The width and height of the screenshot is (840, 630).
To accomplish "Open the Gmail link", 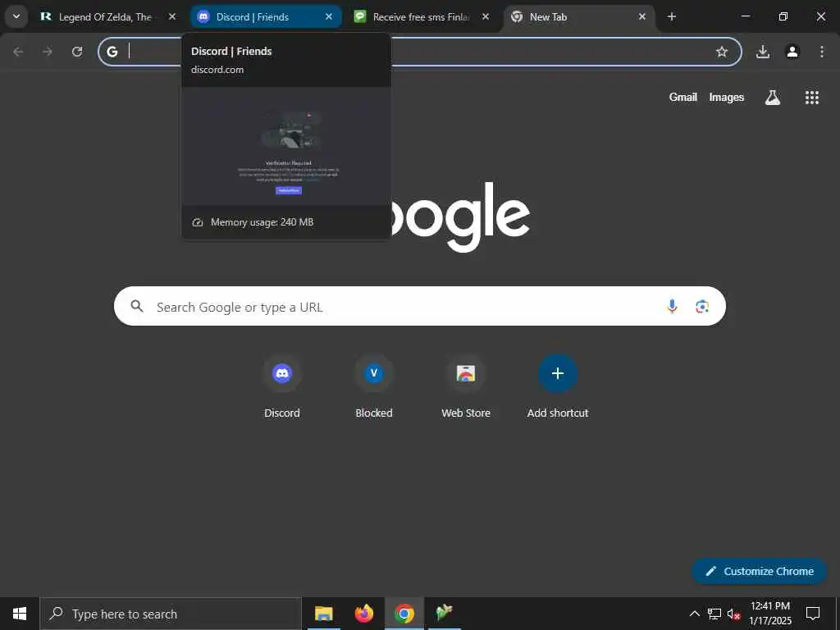I will 683,97.
